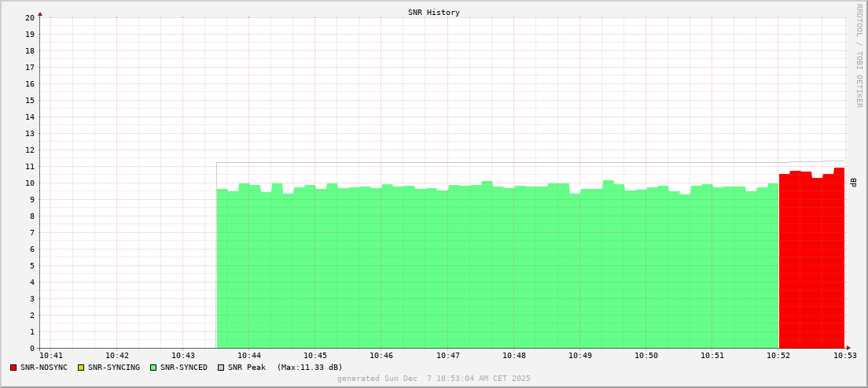Click the 10:48 time axis label
Image resolution: width=868 pixels, height=388 pixels.
pyautogui.click(x=514, y=357)
